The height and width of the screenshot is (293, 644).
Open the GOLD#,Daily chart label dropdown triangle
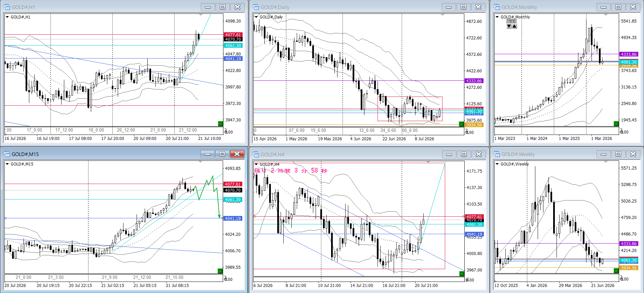(x=256, y=17)
